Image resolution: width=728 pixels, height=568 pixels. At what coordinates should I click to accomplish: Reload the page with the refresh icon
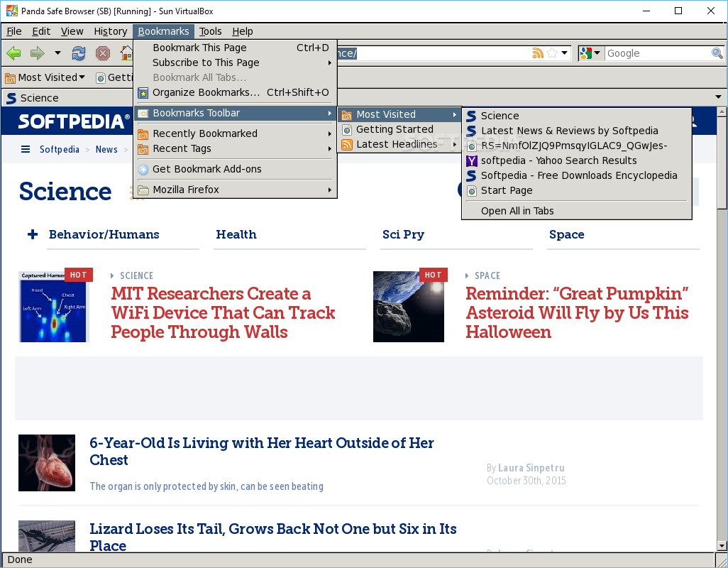[x=79, y=53]
